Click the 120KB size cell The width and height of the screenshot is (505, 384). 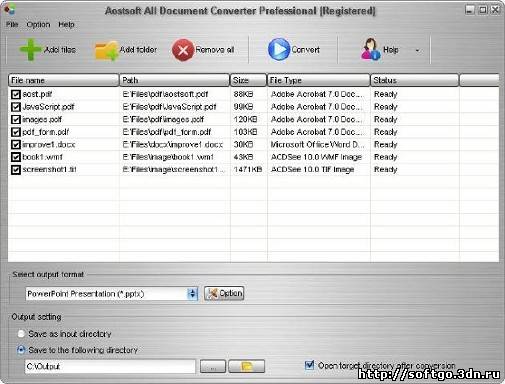pyautogui.click(x=245, y=119)
